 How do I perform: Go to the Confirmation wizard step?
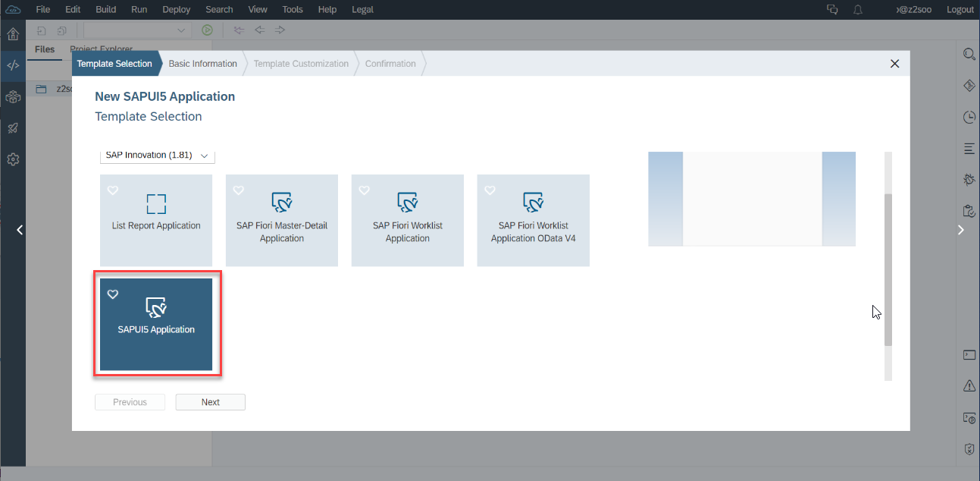point(390,64)
